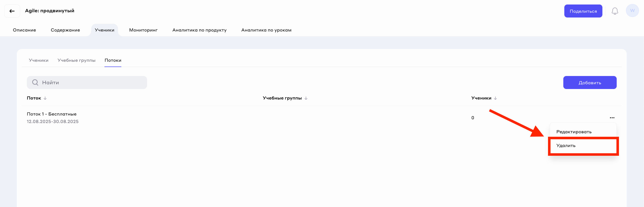The height and width of the screenshot is (207, 644).
Task: Sort by Ученики column arrow
Action: [x=495, y=98]
